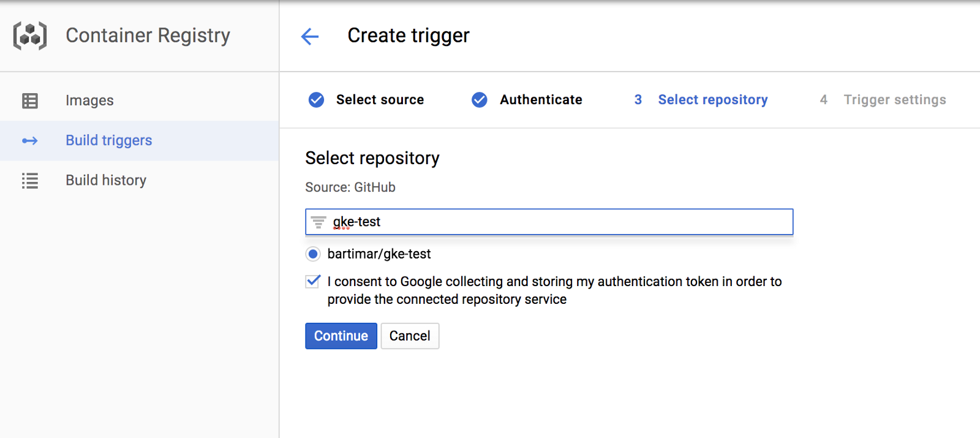Click the back arrow beside Create trigger
The image size is (980, 438).
point(310,37)
